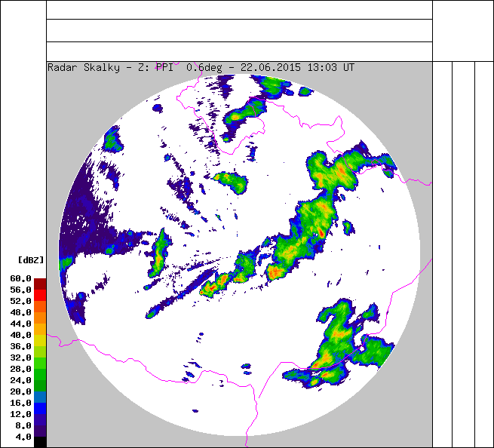494x448 pixels.
Task: Pick the indigo swatch between 12.0 and 8.0
Action: 40,420
